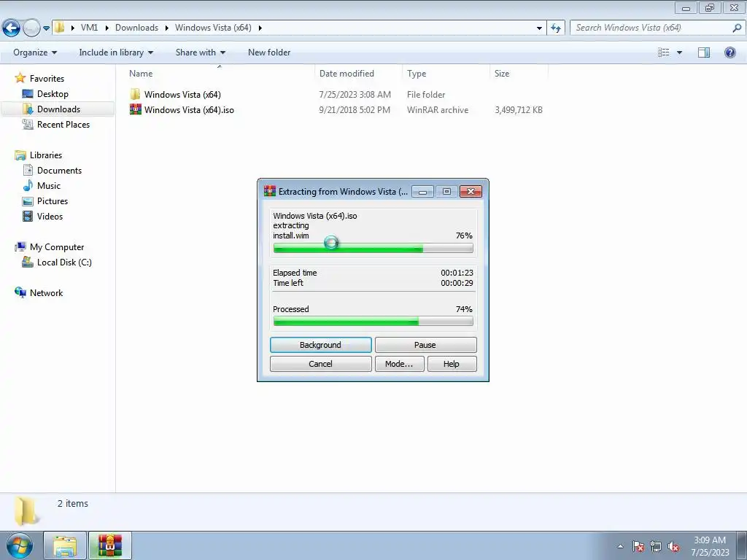Open Explorer Help question mark icon
The image size is (747, 560).
tap(729, 52)
